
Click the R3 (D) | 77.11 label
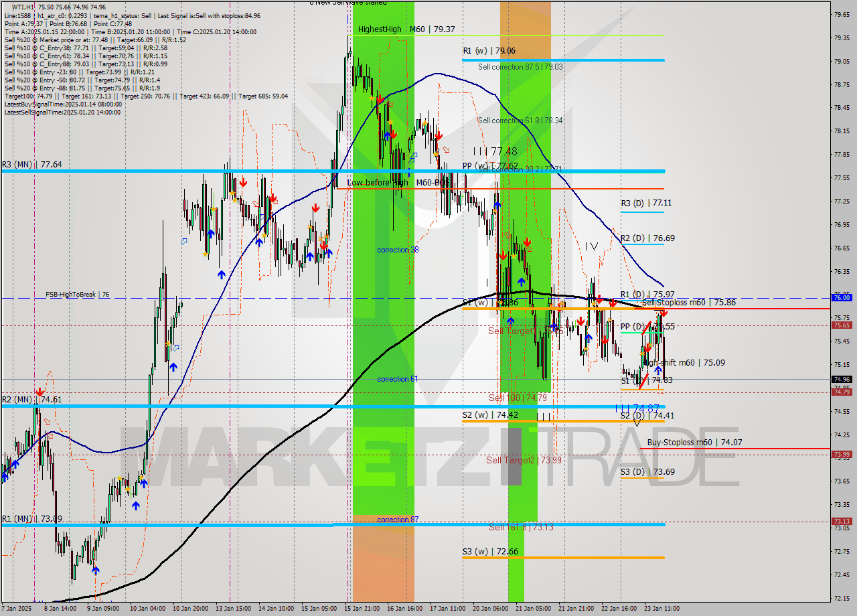(x=646, y=203)
